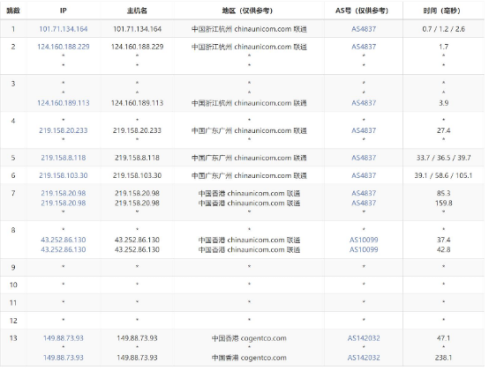Screen dimensions: 489x370
Task: Follow the 219.158.20.233 IP link in hop 4
Action: pos(63,130)
